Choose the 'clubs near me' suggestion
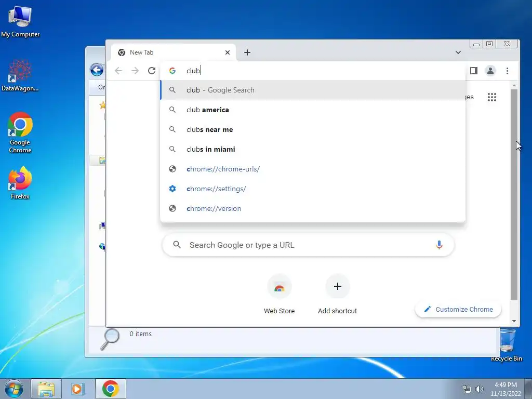The image size is (532, 399). pos(313,129)
